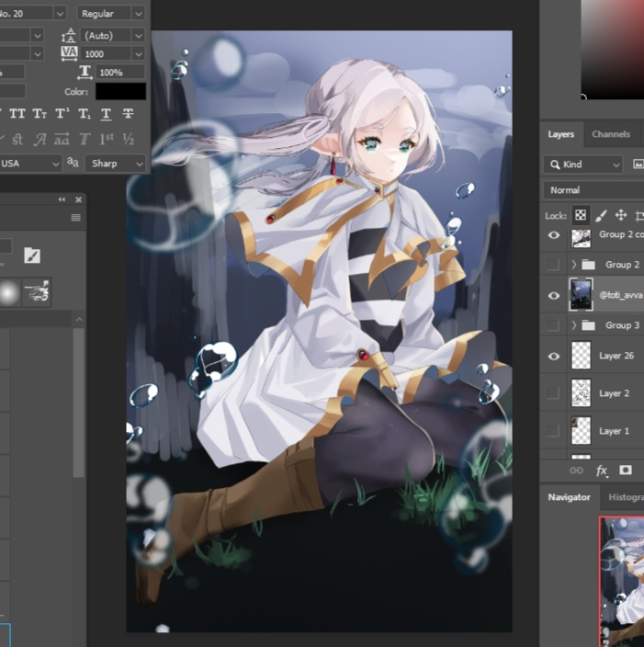
Task: Select the Layer 26 name
Action: coord(616,356)
